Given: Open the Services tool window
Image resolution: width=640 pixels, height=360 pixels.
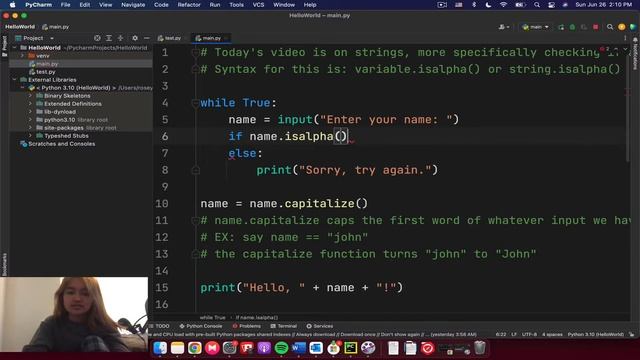Looking at the screenshot, I should click(x=320, y=326).
